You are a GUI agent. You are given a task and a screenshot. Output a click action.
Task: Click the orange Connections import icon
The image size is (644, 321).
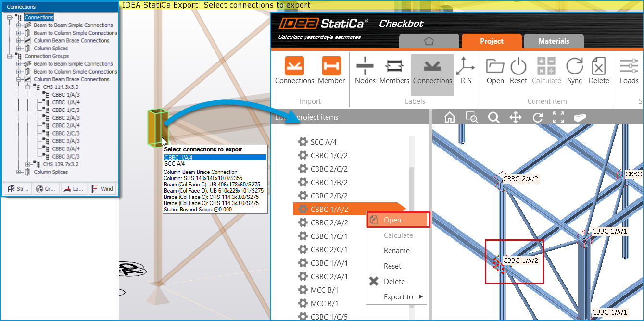(294, 66)
